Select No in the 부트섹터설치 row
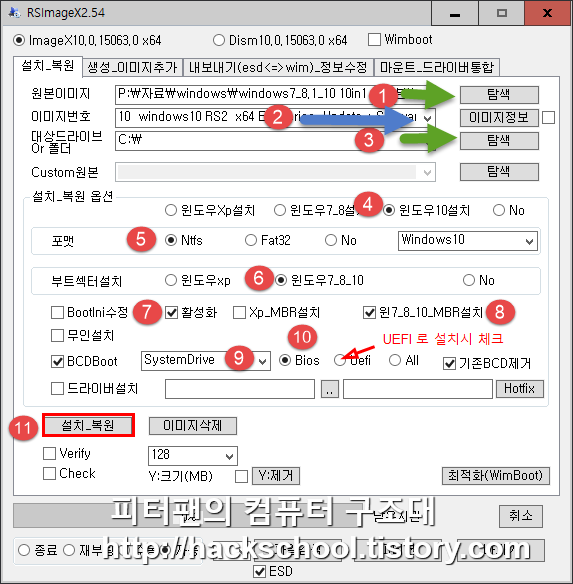Image resolution: width=573 pixels, height=584 pixels. (x=469, y=280)
